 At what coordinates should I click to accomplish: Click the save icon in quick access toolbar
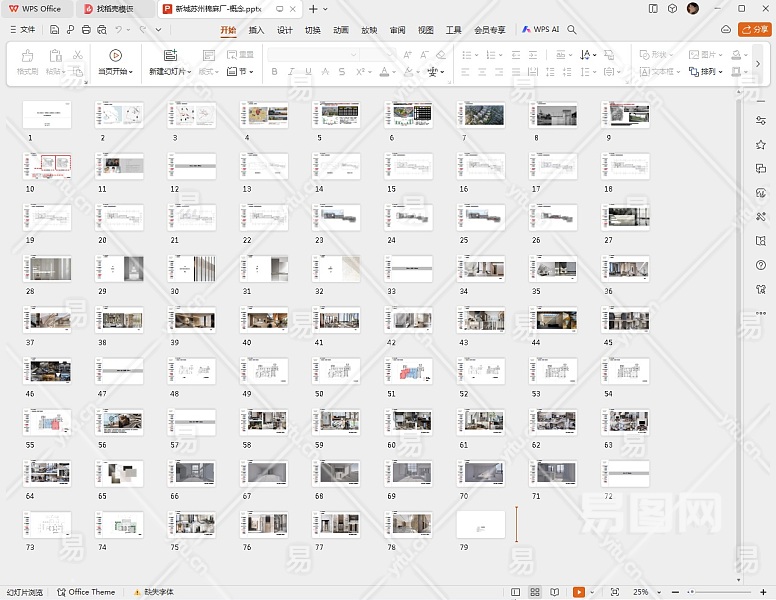55,30
